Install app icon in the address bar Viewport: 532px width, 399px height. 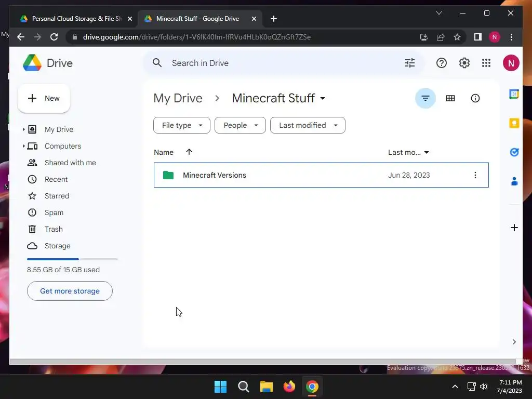(x=423, y=37)
